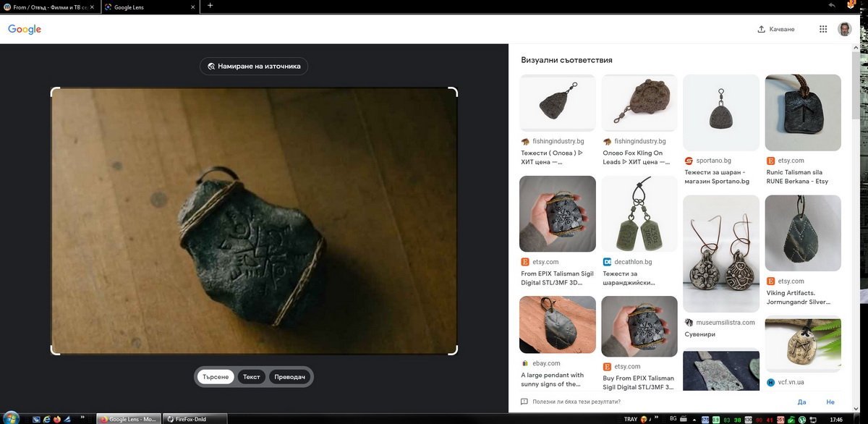Answer 'Не' to the results feedback

pos(830,402)
